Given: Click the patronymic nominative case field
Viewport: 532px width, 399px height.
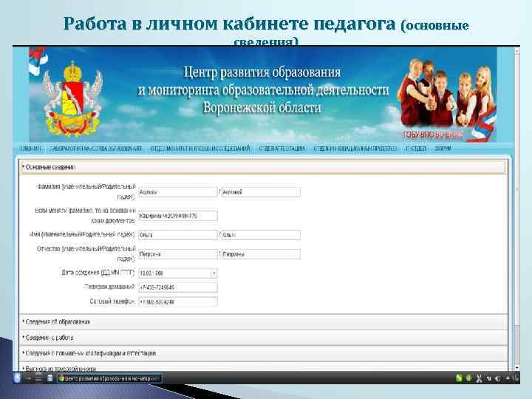Looking at the screenshot, I should (177, 254).
